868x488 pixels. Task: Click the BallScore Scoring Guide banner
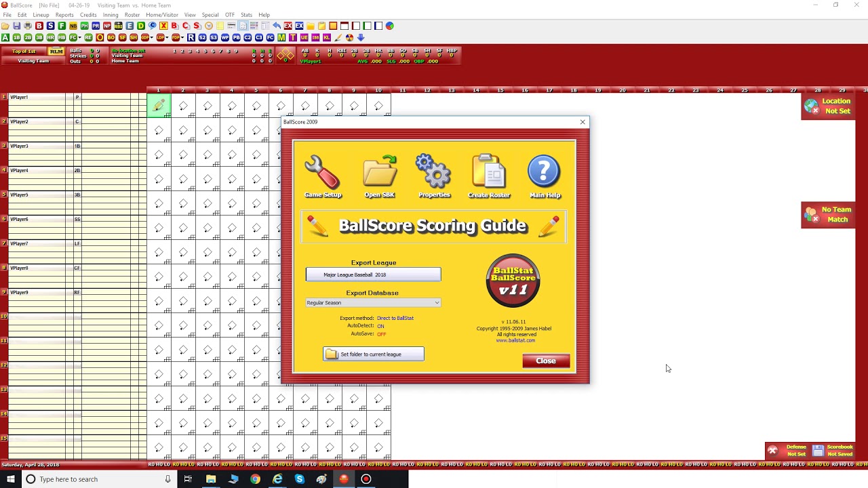[433, 226]
